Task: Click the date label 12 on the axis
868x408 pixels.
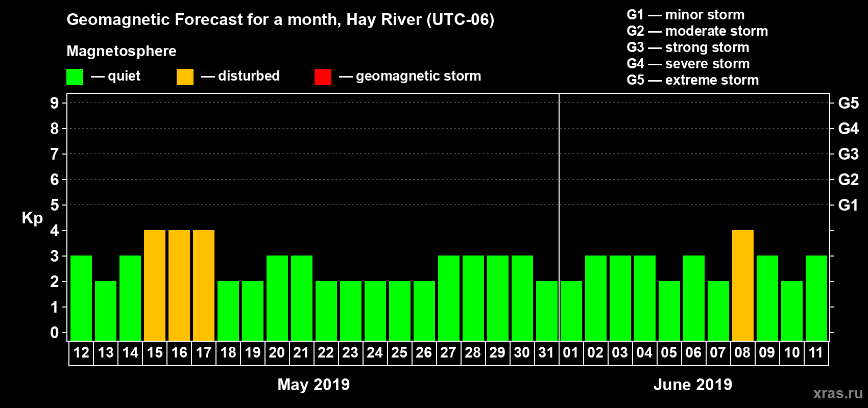Action: [x=81, y=352]
